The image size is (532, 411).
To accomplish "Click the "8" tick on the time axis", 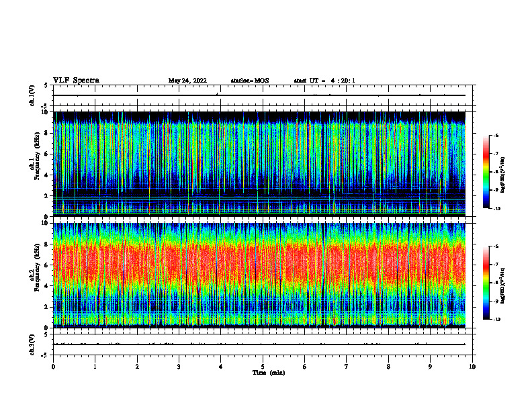I will coord(388,367).
